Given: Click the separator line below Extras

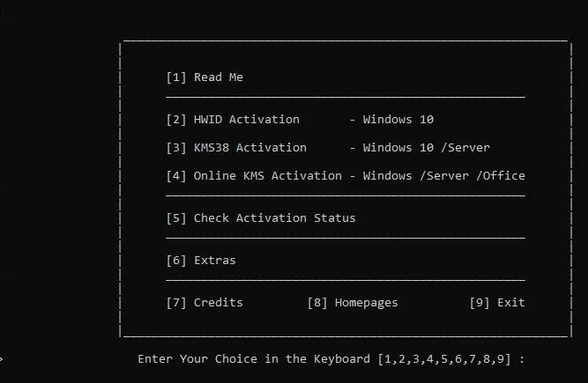Looking at the screenshot, I should point(346,280).
